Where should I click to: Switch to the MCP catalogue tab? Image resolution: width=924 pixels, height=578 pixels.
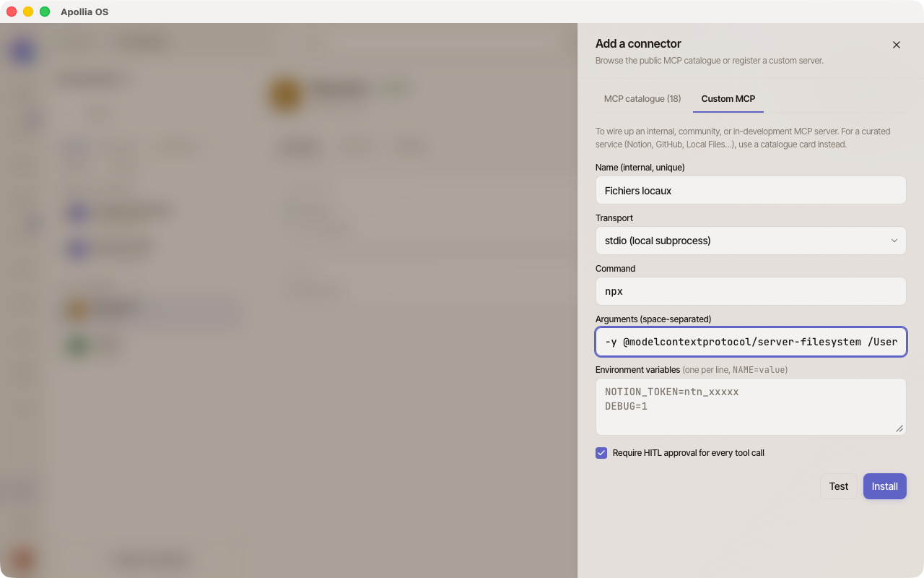[x=642, y=99]
